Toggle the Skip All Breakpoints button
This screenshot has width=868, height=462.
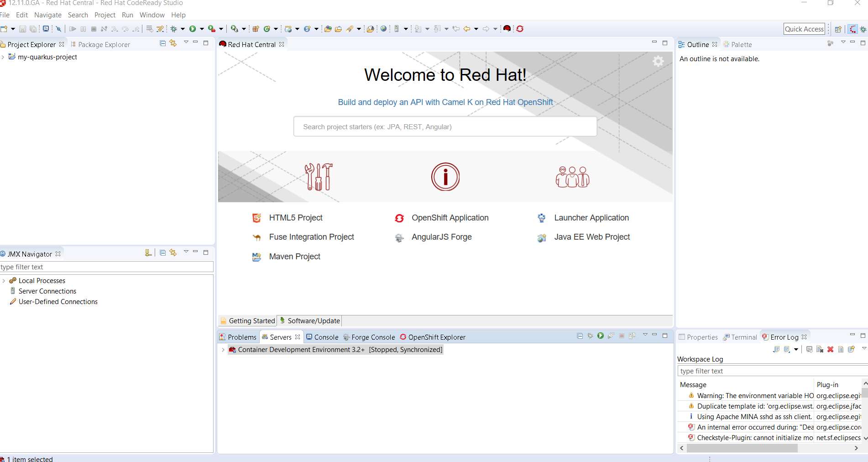58,29
